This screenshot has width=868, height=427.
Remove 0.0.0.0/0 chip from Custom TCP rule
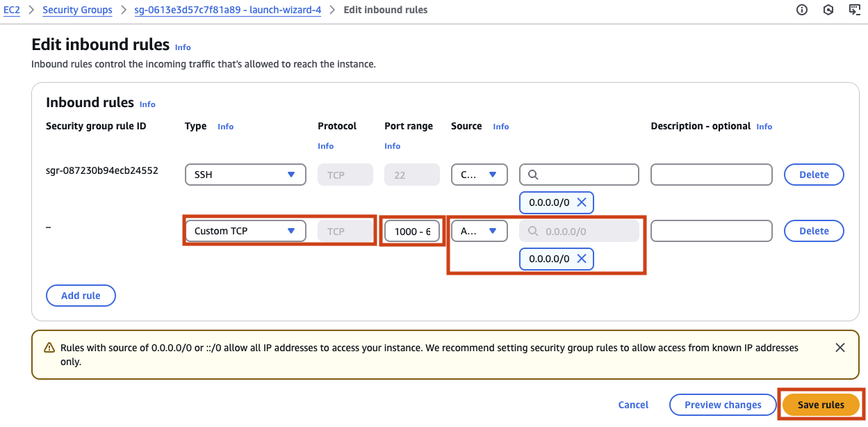click(x=582, y=259)
